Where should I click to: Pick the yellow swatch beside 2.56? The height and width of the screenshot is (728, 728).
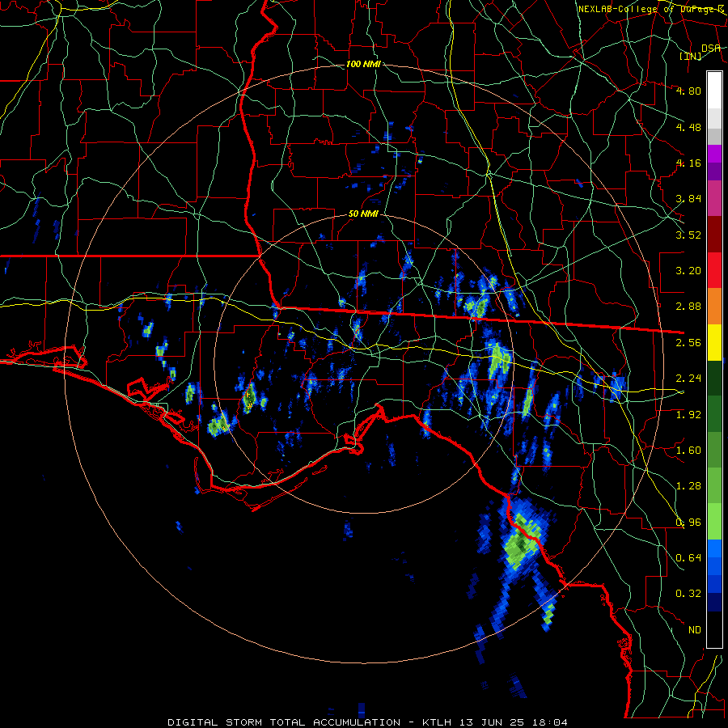coord(714,342)
